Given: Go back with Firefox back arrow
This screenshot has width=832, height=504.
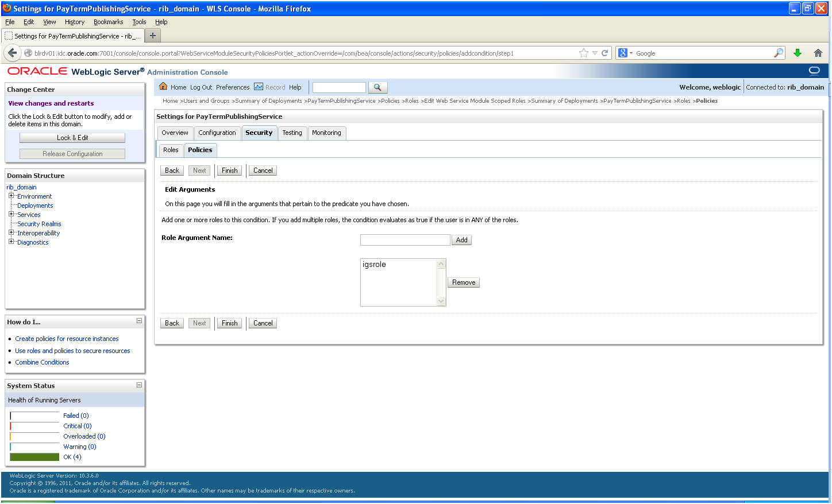Looking at the screenshot, I should tap(11, 53).
